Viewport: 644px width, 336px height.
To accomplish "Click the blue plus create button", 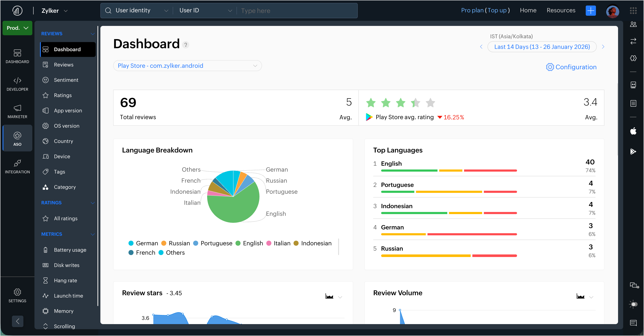I will coord(590,10).
